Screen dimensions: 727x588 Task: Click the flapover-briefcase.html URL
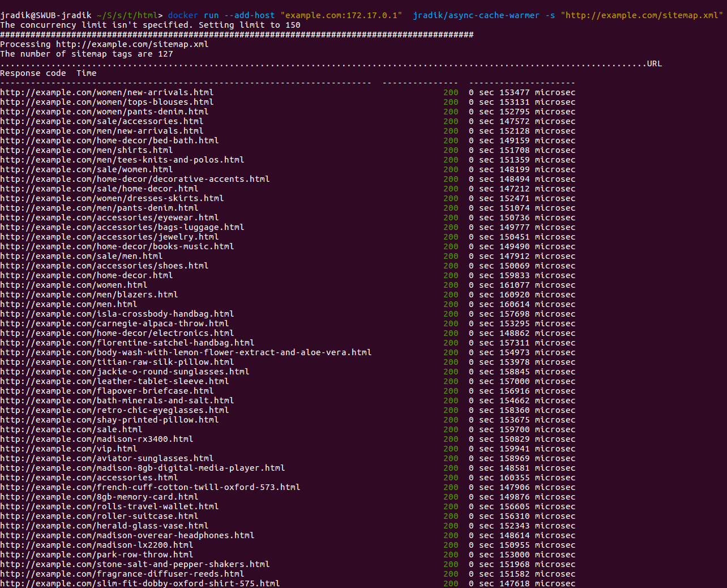click(x=107, y=391)
